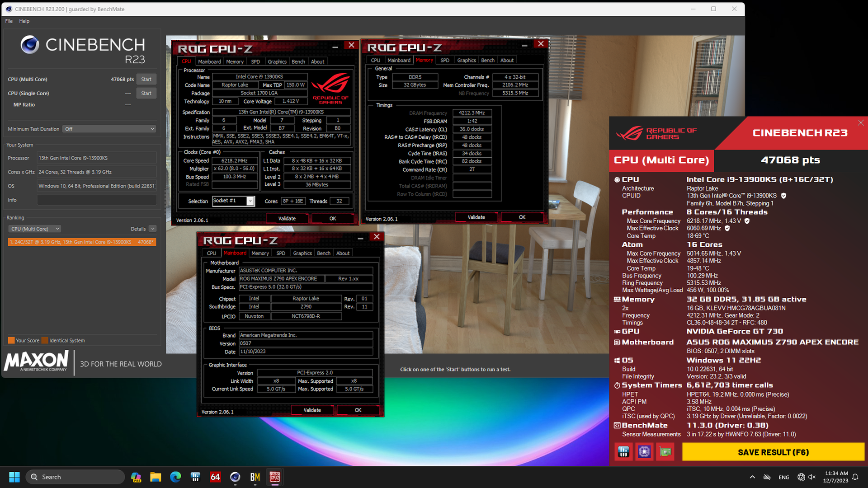Image resolution: width=868 pixels, height=488 pixels.
Task: Click the Processor field in Your System
Action: point(97,158)
